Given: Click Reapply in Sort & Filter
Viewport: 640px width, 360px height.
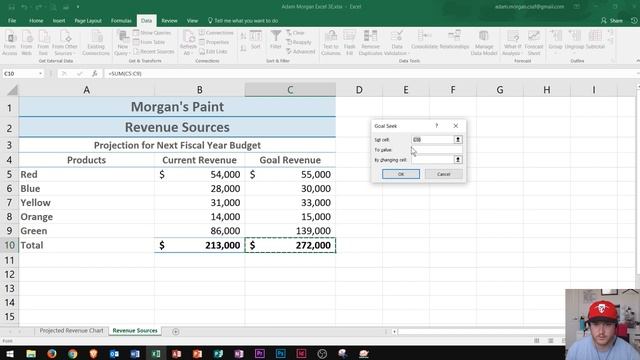Looking at the screenshot, I should (x=298, y=42).
